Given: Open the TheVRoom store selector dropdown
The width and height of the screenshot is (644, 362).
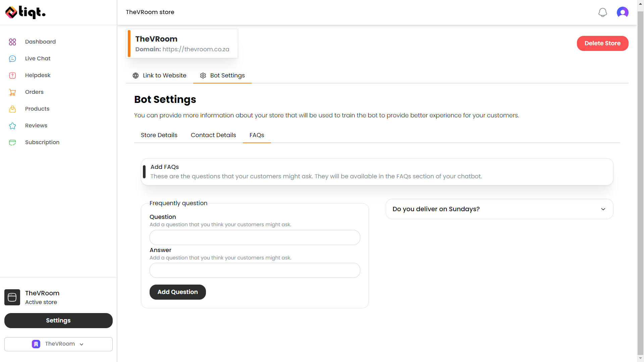Looking at the screenshot, I should (58, 344).
